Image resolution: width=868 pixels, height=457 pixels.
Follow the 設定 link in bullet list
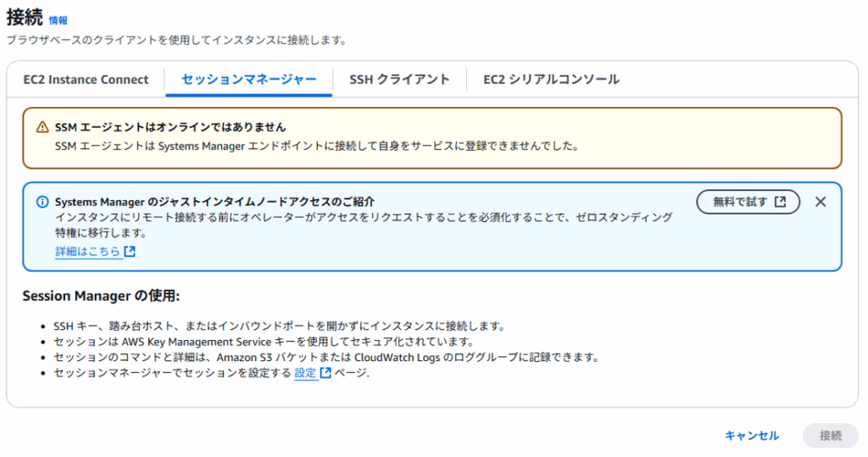(305, 373)
